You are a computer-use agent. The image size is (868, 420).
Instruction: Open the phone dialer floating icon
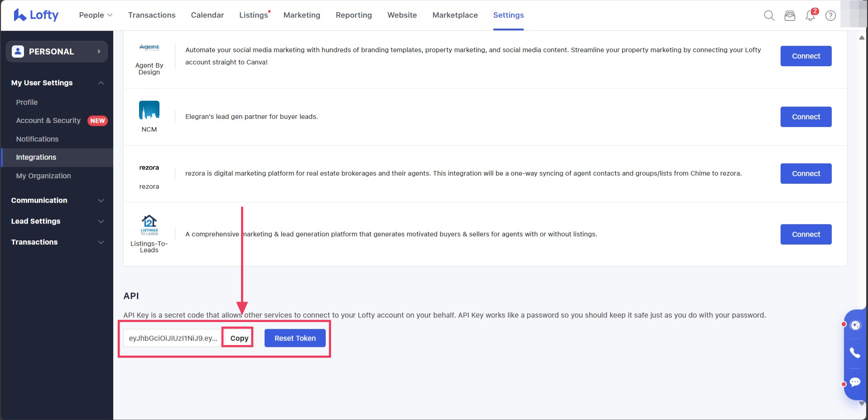tap(855, 353)
